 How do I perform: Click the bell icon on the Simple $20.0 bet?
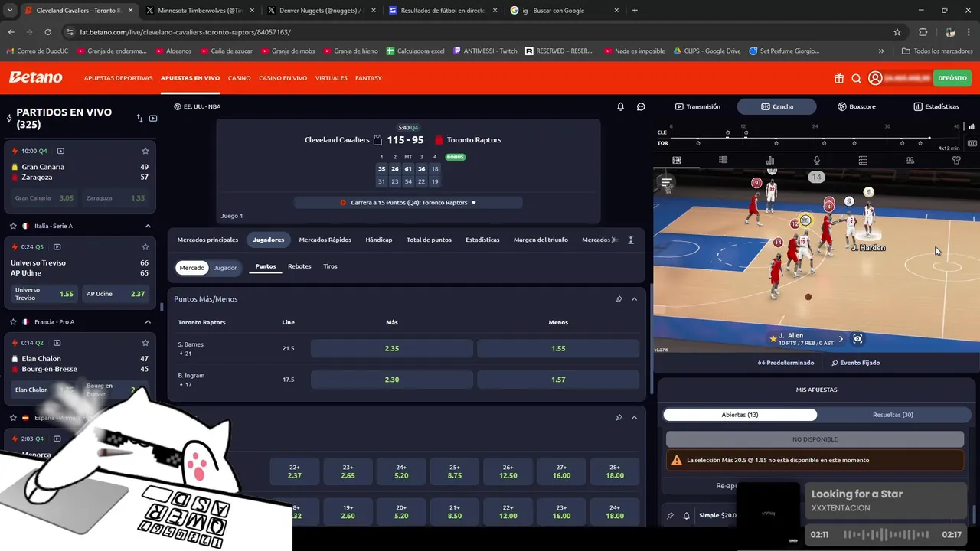tap(686, 516)
